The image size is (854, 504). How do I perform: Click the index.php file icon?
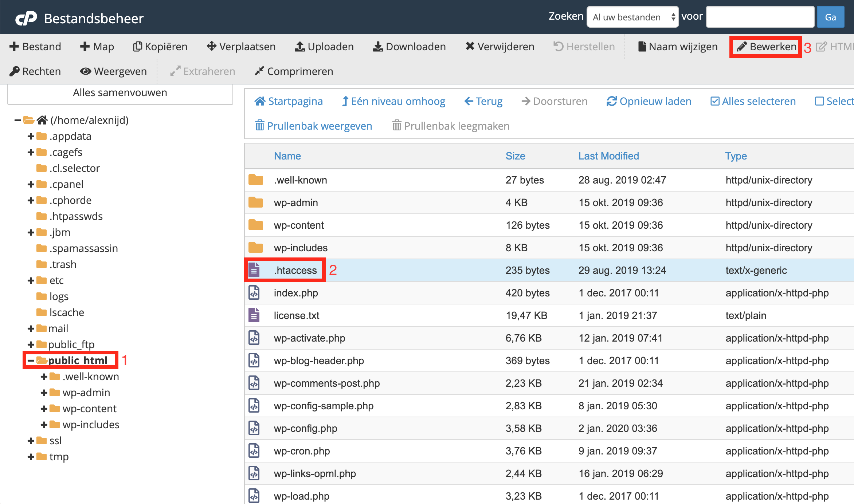[x=254, y=293]
